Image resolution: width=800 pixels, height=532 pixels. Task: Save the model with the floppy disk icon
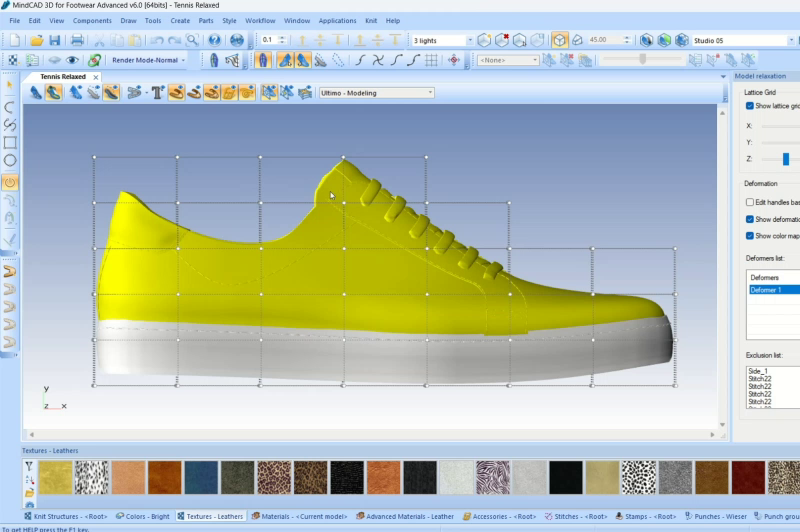pos(55,40)
